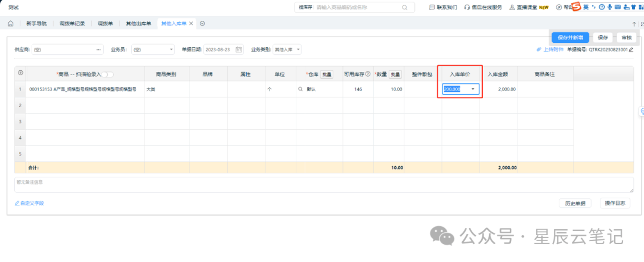Viewport: 644px width, 262px height.
Task: Select row number 5 in table
Action: point(20,154)
